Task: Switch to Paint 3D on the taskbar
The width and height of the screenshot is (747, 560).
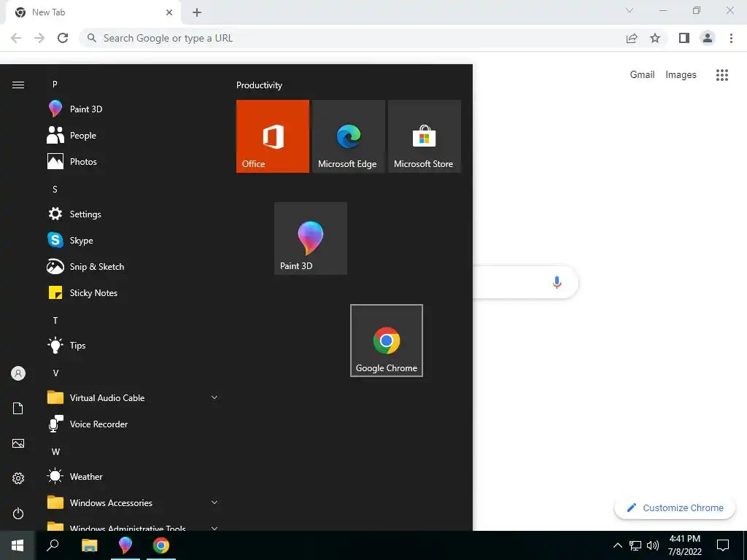Action: pos(125,545)
